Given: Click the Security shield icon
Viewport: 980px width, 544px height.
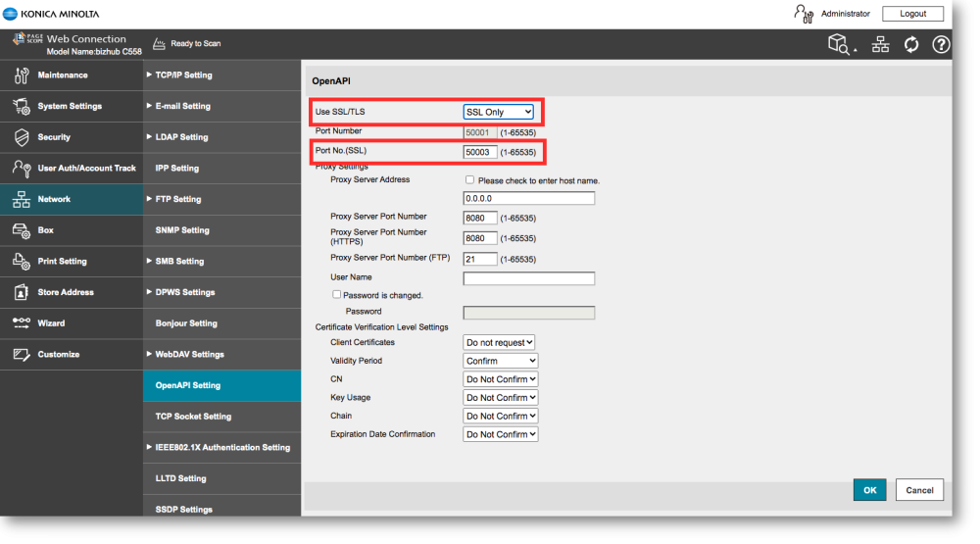Looking at the screenshot, I should point(22,137).
